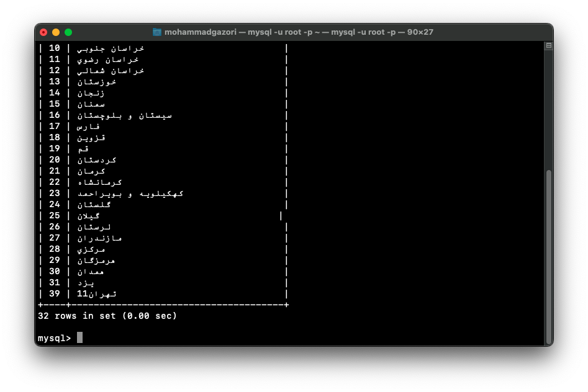This screenshot has height=392, width=588.
Task: Select the row id 11
Action: pyautogui.click(x=55, y=60)
